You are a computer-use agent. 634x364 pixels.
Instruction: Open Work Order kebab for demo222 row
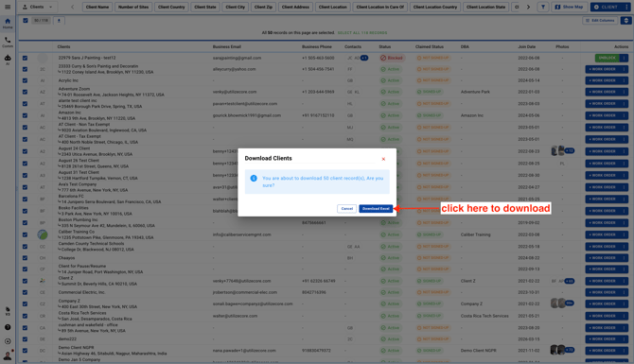(x=625, y=339)
